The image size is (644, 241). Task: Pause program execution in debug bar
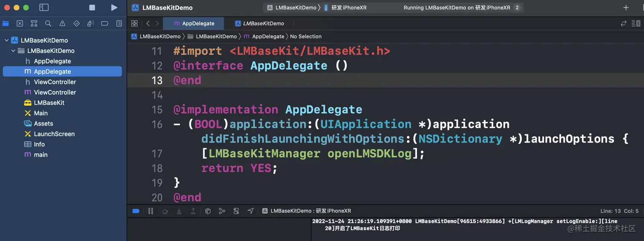[x=150, y=211]
